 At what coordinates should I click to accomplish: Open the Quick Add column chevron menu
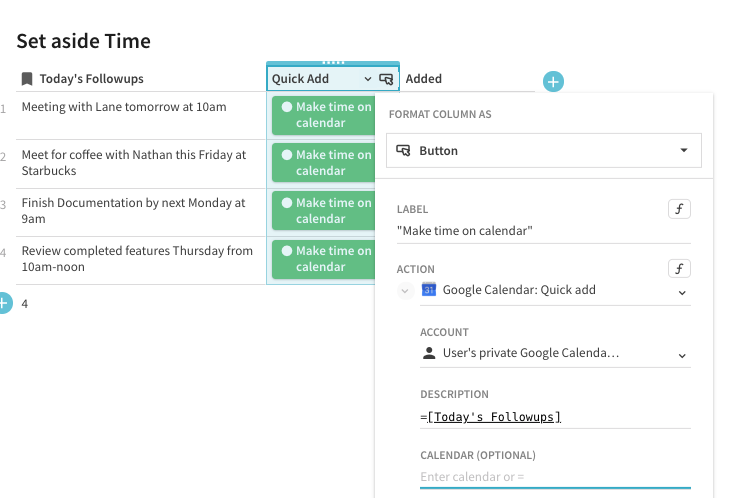click(368, 79)
